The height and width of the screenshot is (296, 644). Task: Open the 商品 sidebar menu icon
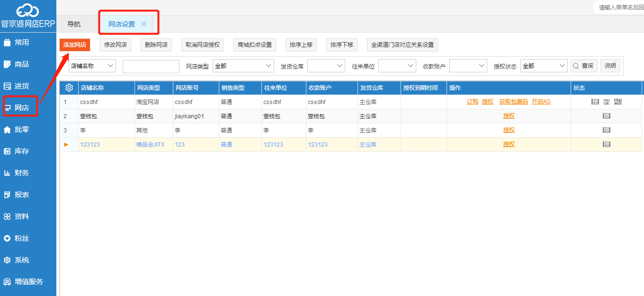point(7,64)
